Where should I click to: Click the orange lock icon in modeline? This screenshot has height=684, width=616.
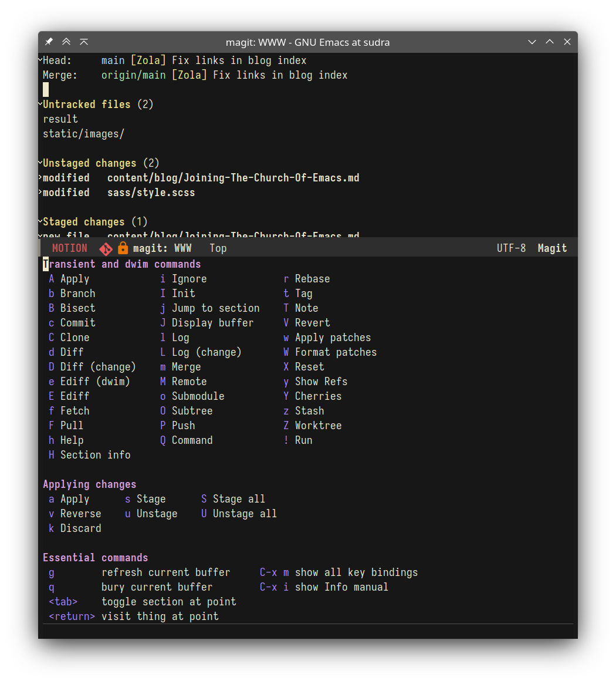[123, 248]
